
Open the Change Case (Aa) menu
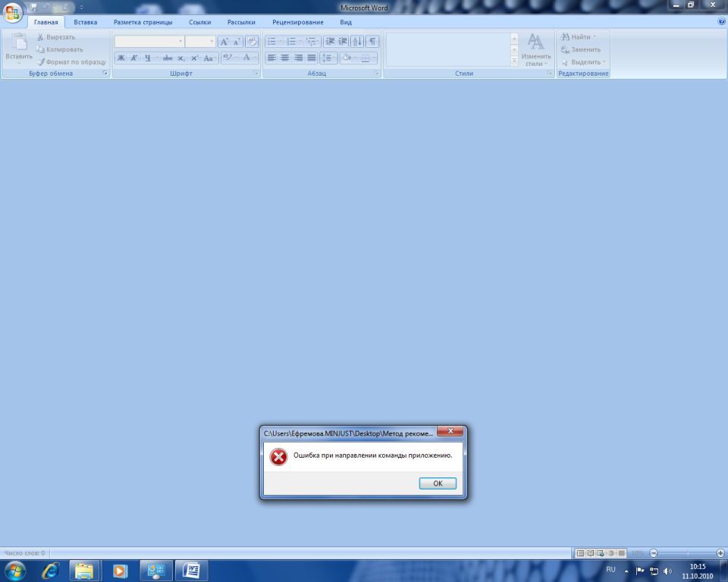tap(209, 58)
